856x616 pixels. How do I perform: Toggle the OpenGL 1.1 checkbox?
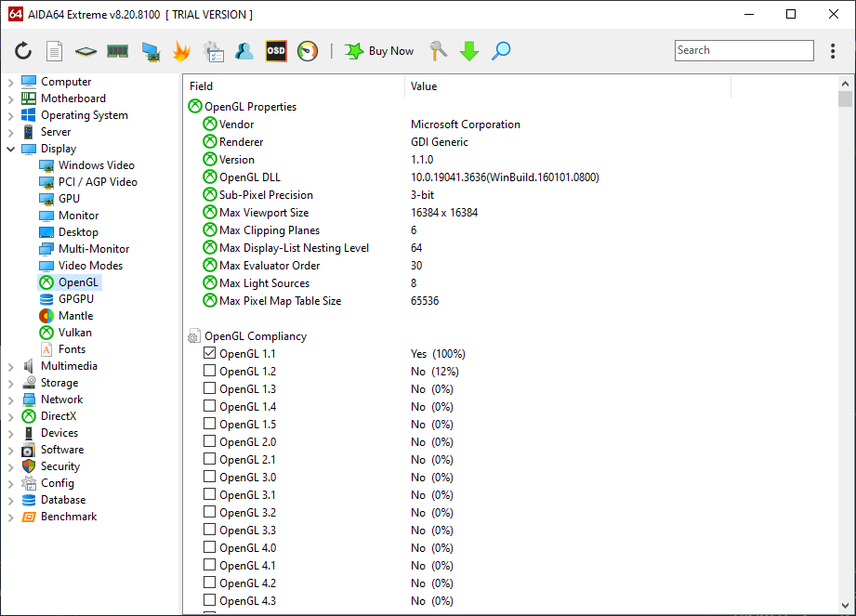click(210, 354)
